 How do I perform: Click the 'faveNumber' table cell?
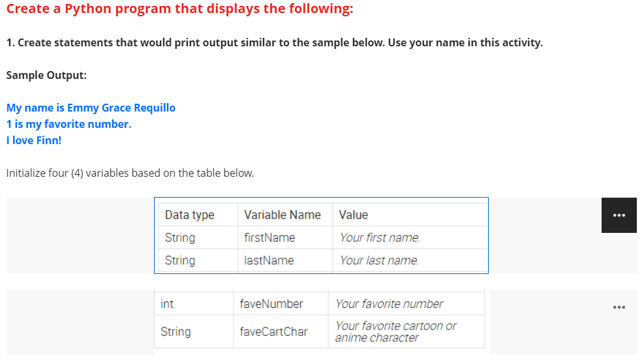281,303
